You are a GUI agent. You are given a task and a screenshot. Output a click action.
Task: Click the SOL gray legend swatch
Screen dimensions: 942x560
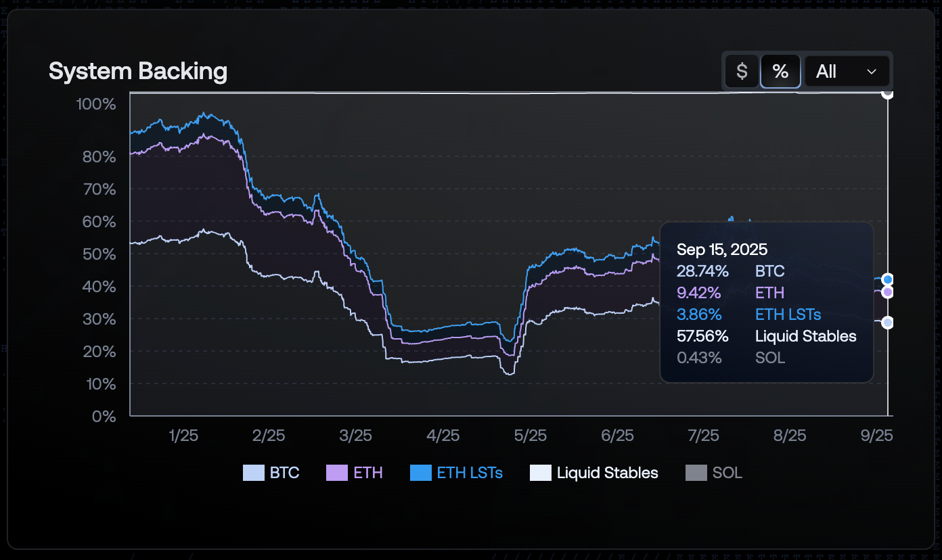click(696, 473)
